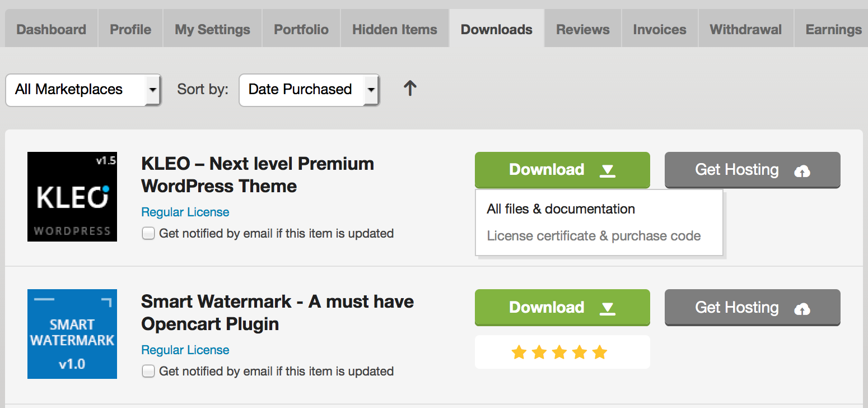Enable email update notifications for KLEO
This screenshot has height=408, width=868.
(148, 233)
